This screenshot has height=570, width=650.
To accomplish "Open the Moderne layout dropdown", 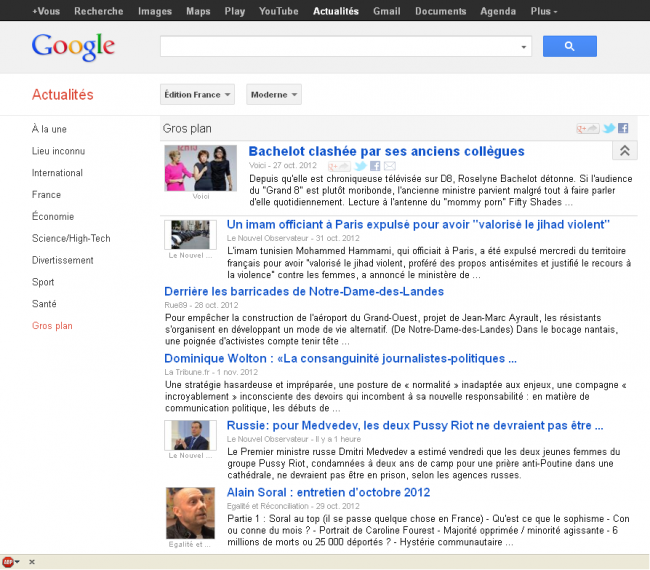I will point(274,95).
